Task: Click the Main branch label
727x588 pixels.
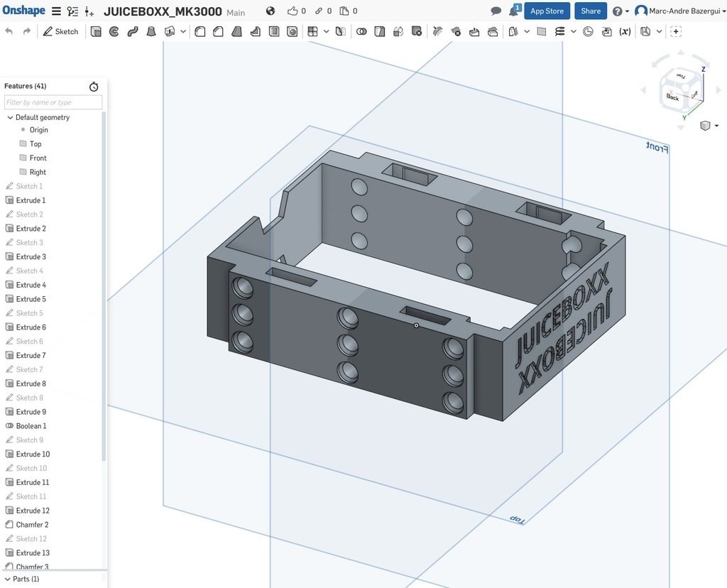Action: (235, 13)
